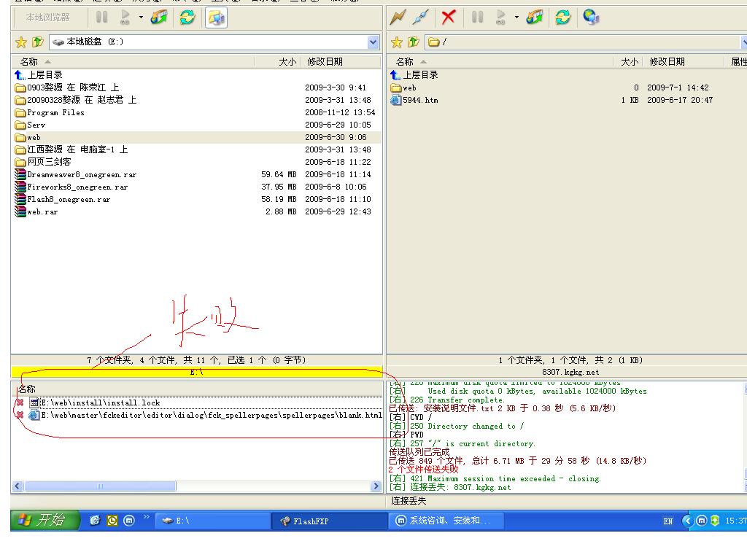Click the local browser switch icon
The width and height of the screenshot is (747, 560).
pyautogui.click(x=216, y=17)
